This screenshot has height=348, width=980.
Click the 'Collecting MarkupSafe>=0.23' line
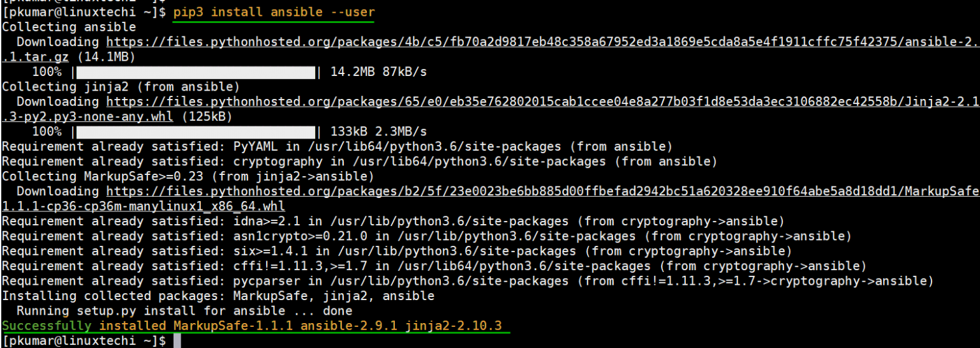click(188, 176)
